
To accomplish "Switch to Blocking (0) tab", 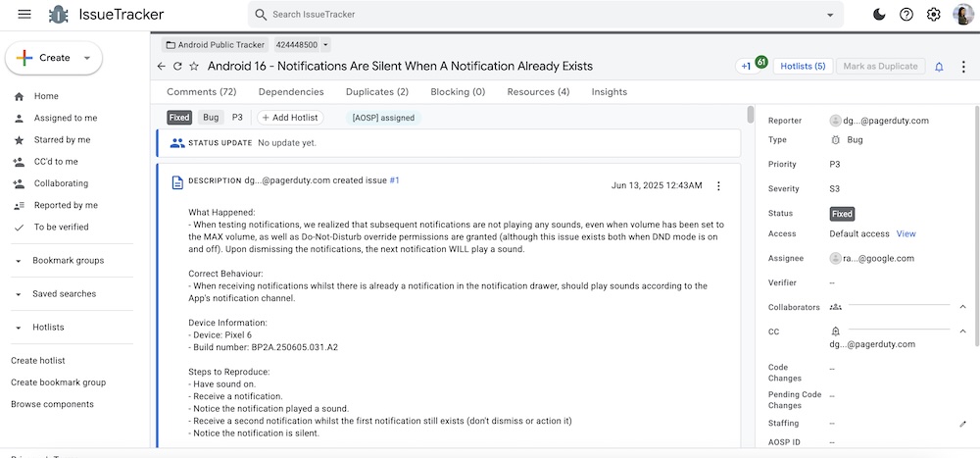I will [458, 92].
